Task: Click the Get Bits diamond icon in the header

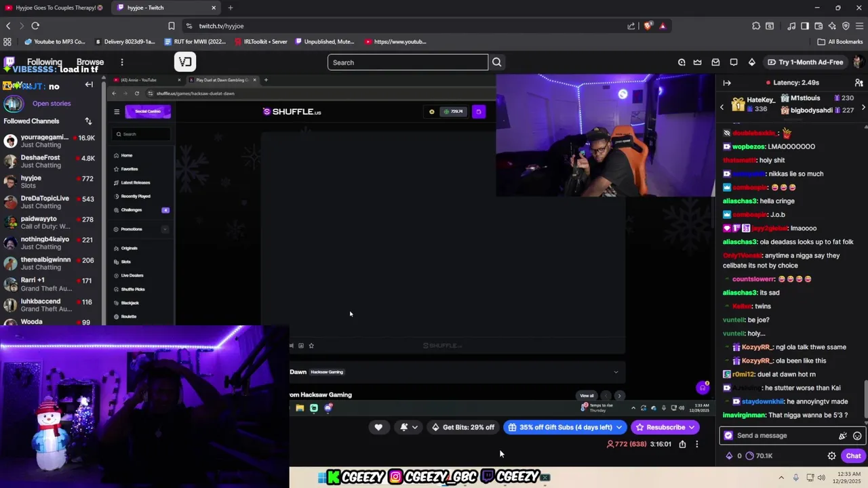Action: click(751, 62)
